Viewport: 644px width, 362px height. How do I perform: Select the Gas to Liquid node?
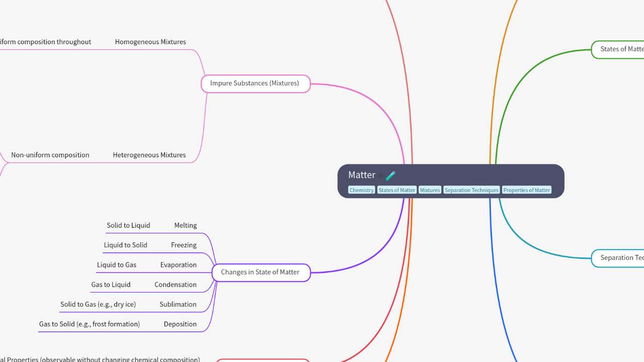pyautogui.click(x=111, y=285)
